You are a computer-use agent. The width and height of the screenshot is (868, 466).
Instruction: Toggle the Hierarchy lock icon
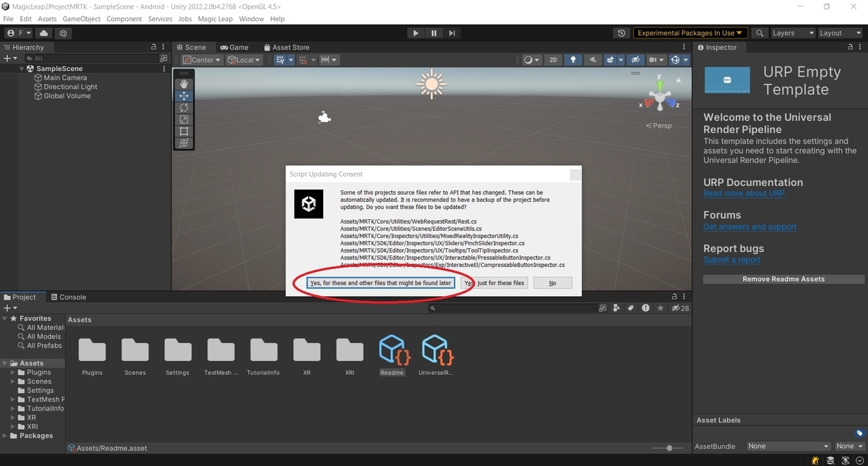click(153, 47)
